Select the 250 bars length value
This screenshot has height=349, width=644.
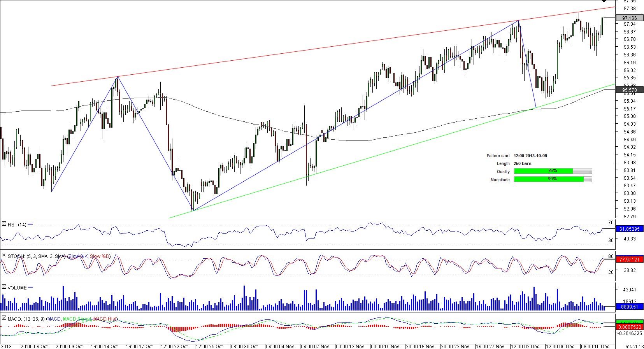coord(522,163)
